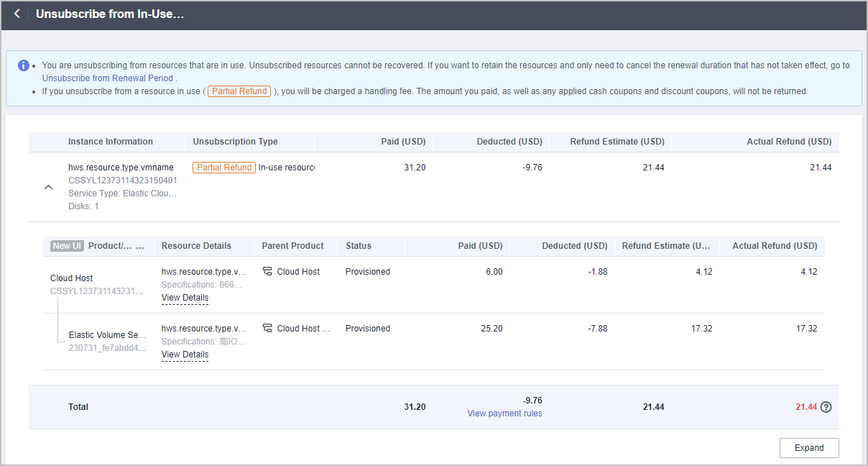The image size is (868, 466).
Task: Click the New UI badge
Action: tap(67, 246)
